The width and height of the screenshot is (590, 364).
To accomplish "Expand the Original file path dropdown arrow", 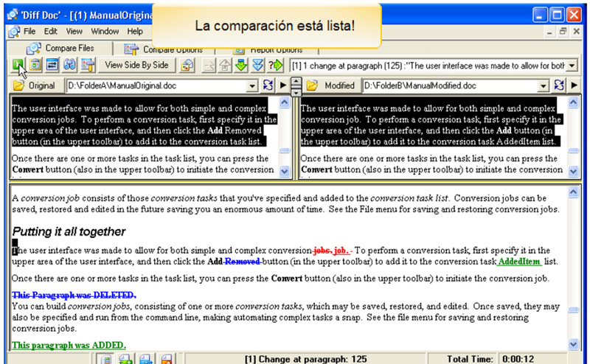I will [252, 85].
